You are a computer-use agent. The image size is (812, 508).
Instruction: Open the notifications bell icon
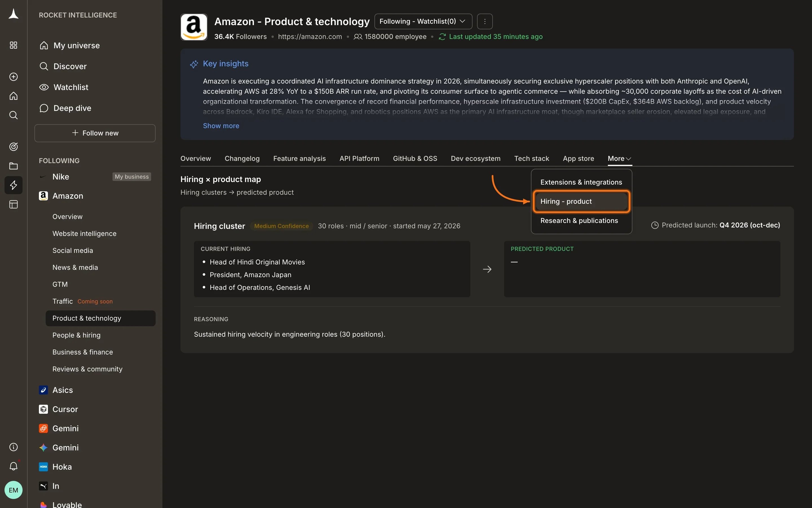point(14,466)
